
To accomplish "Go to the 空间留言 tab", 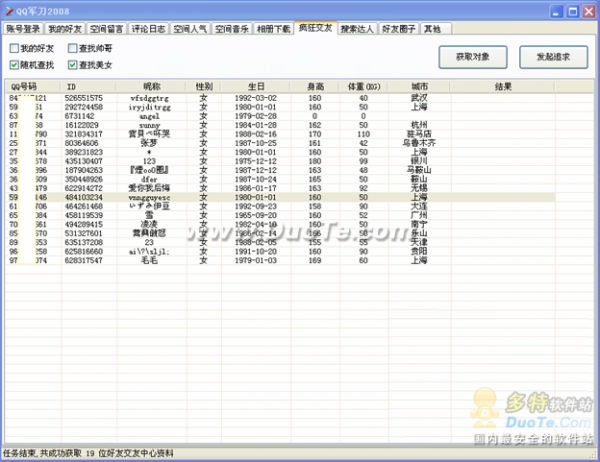I will (x=107, y=30).
